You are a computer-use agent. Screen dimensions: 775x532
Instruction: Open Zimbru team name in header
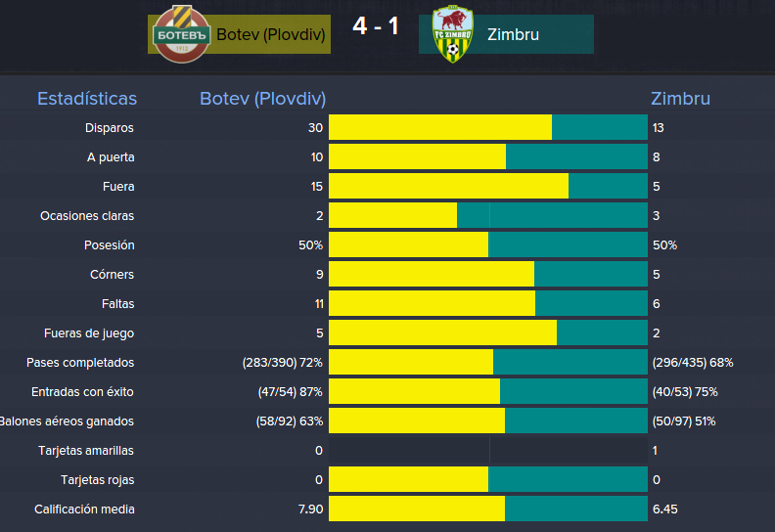(513, 34)
